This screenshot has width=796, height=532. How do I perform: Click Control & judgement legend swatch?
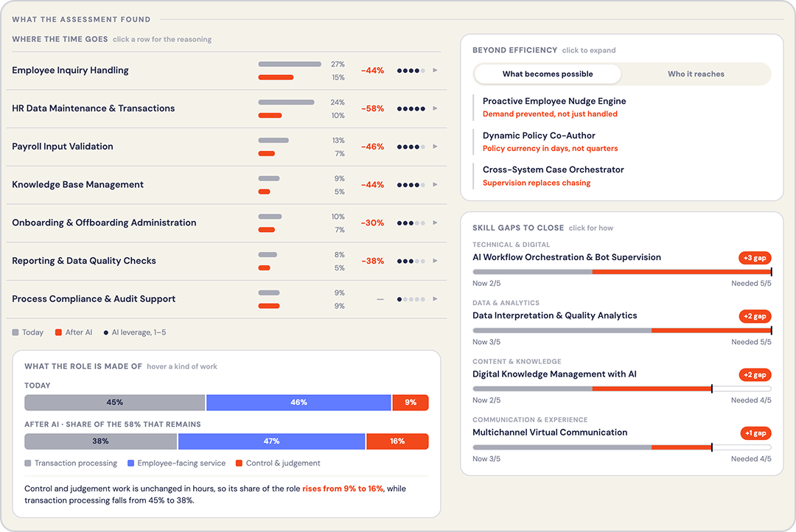[239, 463]
